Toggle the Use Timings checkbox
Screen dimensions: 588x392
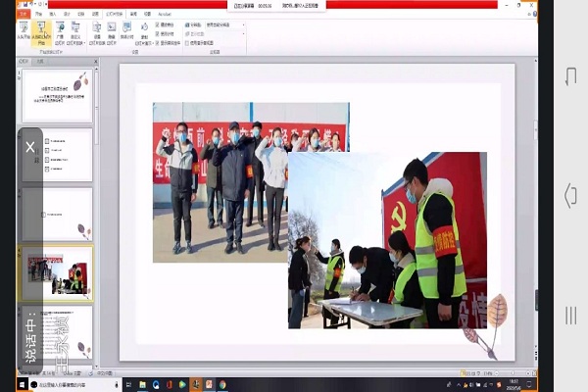click(x=157, y=34)
